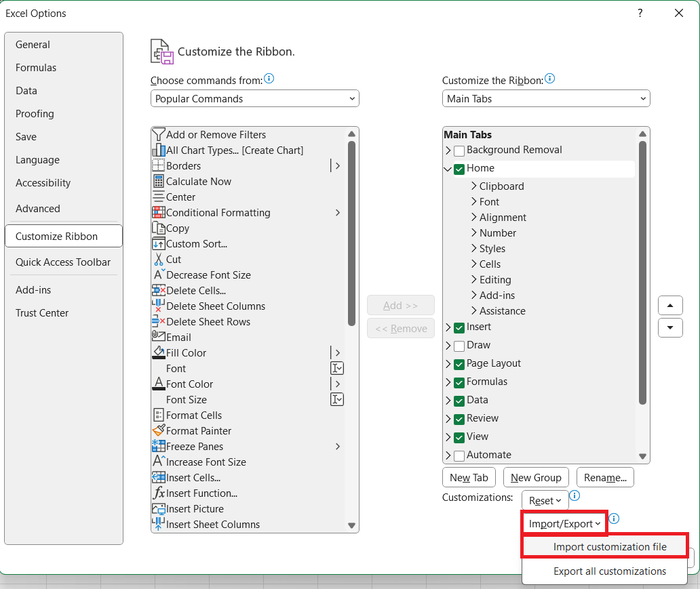Image resolution: width=700 pixels, height=589 pixels.
Task: Expand the Clipboard group
Action: [474, 186]
